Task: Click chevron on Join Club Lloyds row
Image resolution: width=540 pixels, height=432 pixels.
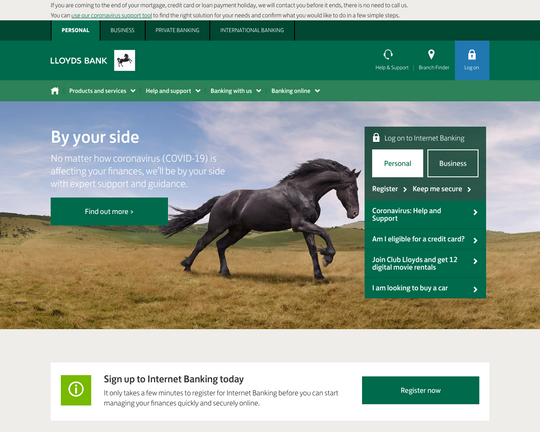Action: tap(475, 261)
